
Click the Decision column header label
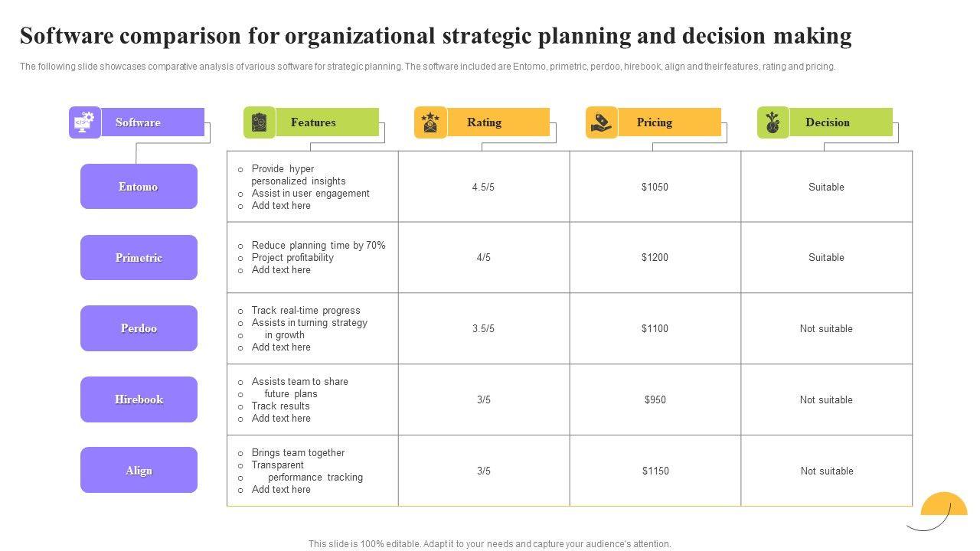pos(827,122)
